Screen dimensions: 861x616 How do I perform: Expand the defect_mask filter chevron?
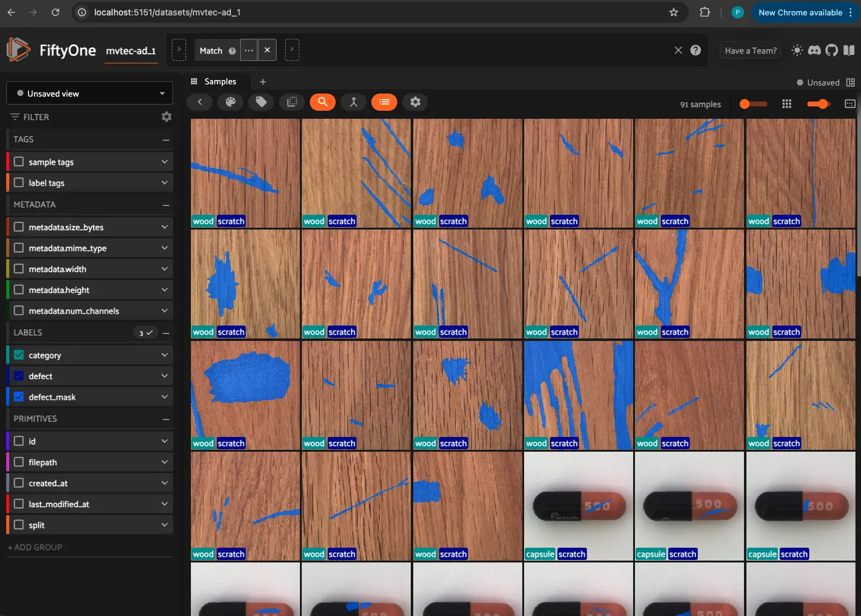coord(164,397)
